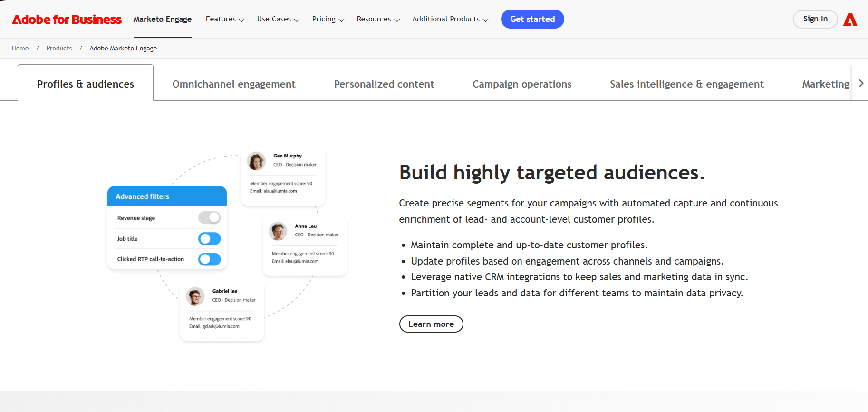This screenshot has height=412, width=868.
Task: Click the Adobe logo icon
Action: [850, 20]
